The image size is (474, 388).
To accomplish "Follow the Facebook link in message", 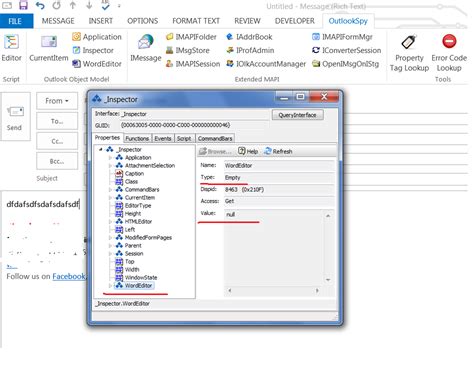I will point(69,276).
